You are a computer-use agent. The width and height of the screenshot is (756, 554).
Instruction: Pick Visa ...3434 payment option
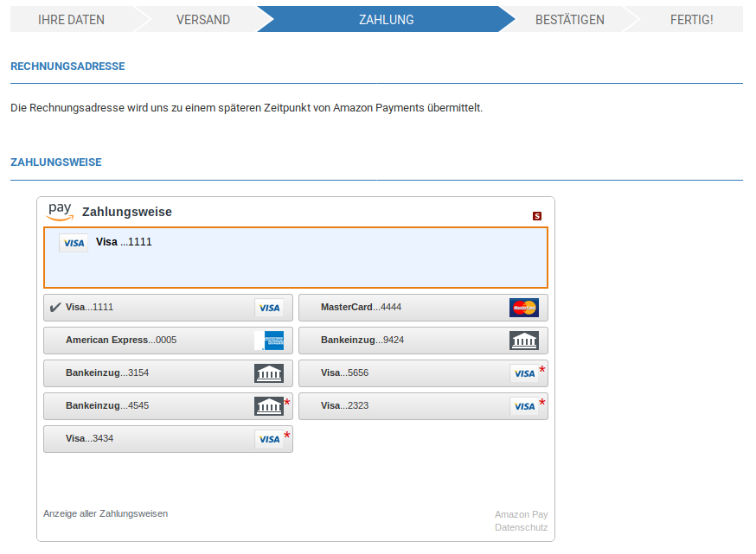(x=147, y=439)
